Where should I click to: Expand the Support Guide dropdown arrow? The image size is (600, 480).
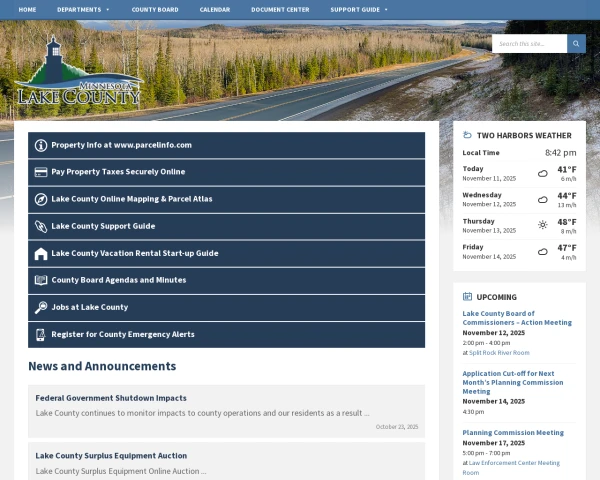[386, 10]
